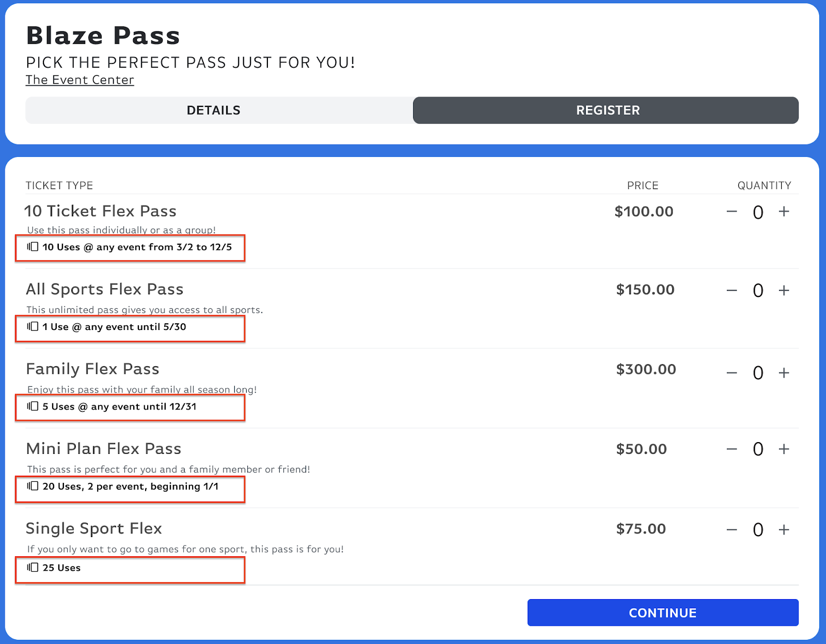Add one Mini Plan Flex Pass
Image resolution: width=826 pixels, height=644 pixels.
784,449
